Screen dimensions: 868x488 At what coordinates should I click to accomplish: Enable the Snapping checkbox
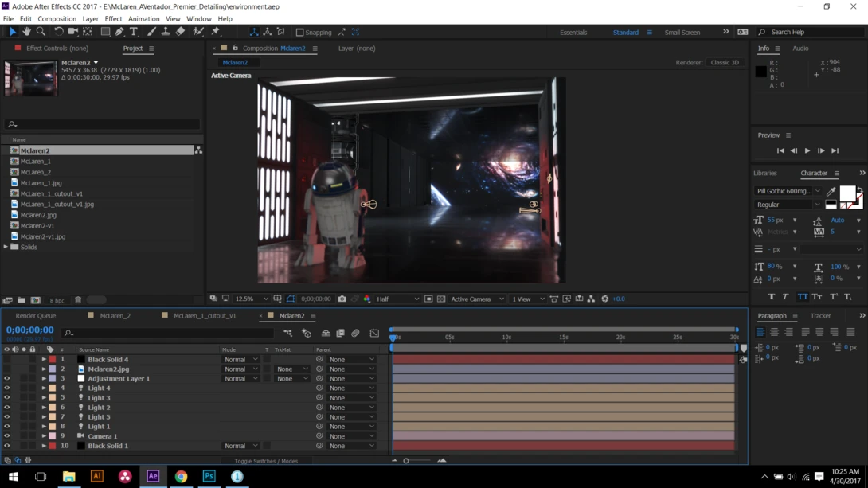click(x=300, y=33)
